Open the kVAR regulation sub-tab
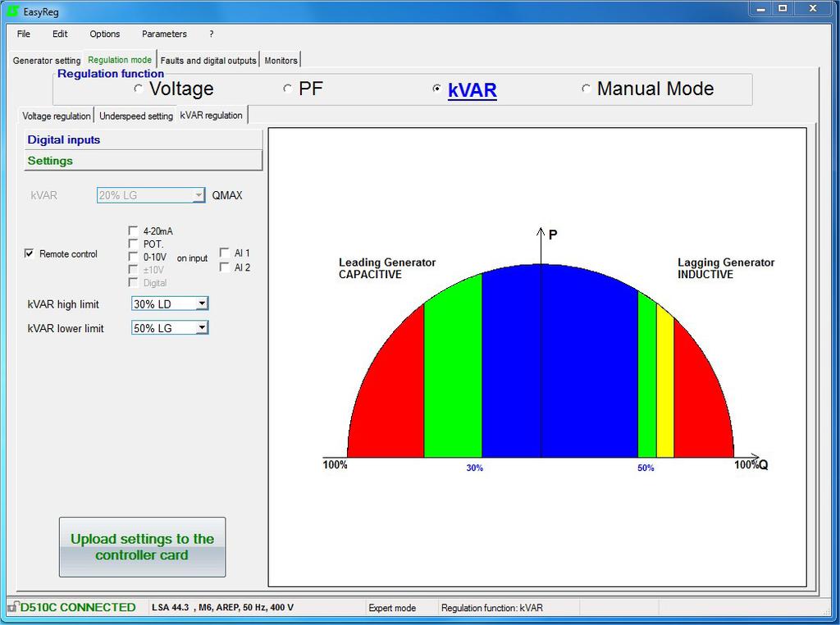Screen dimensions: 840x625 pyautogui.click(x=212, y=115)
